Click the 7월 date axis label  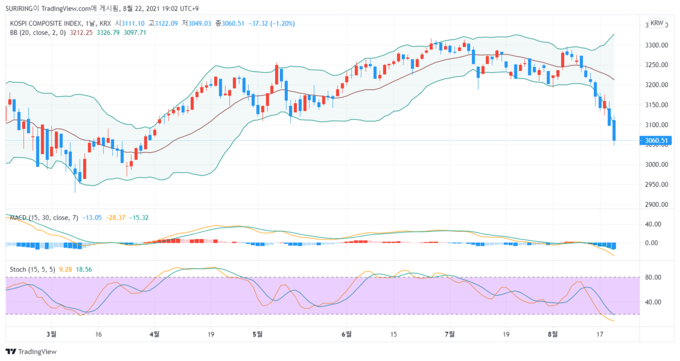point(450,335)
